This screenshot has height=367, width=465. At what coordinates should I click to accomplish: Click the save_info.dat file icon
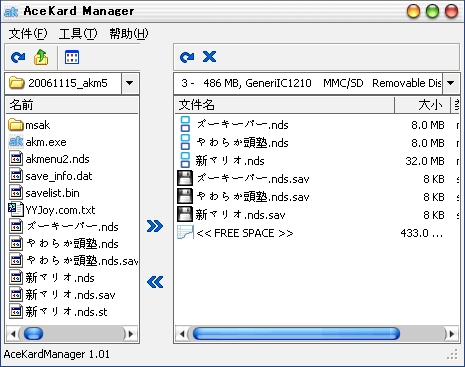point(16,176)
